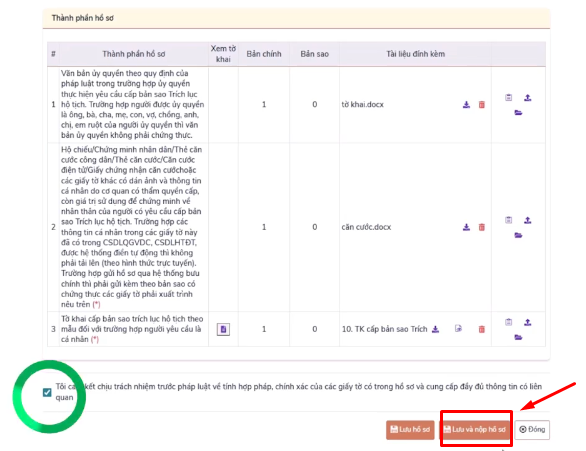Click the clipboard icon in the tờ khai.docx row
This screenshot has height=451, width=586.
(509, 98)
